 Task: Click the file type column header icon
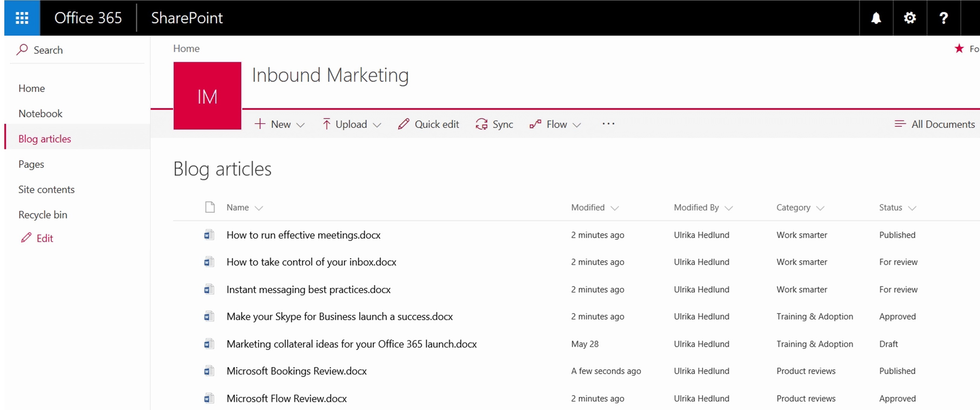coord(210,207)
